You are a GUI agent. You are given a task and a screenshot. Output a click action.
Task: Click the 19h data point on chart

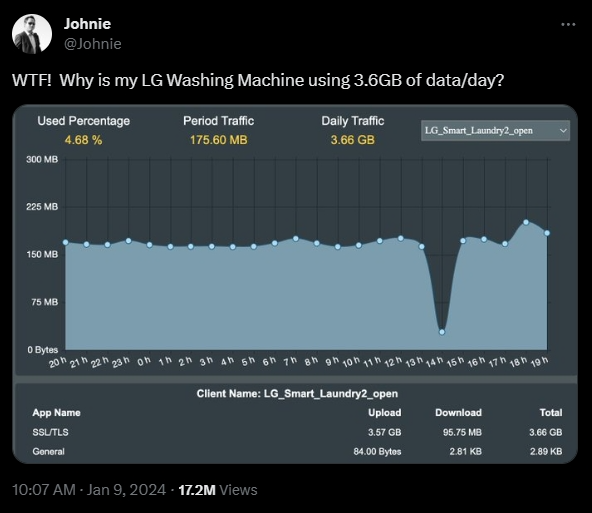[547, 233]
